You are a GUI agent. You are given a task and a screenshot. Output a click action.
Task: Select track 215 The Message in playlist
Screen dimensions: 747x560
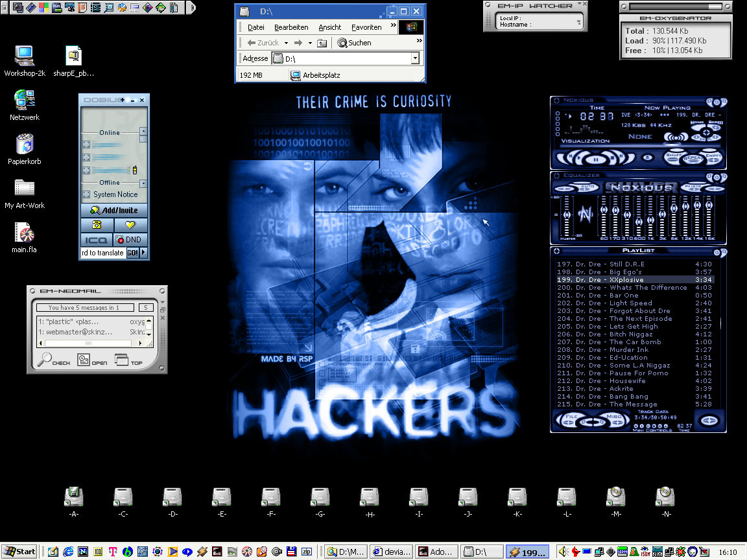click(635, 404)
